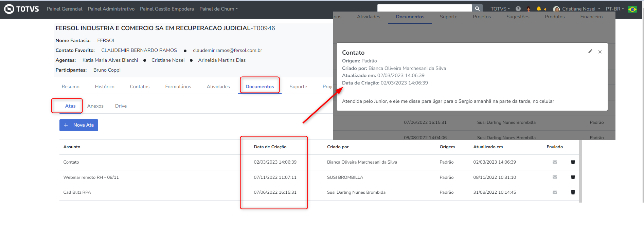Click the Produtos tab in the overlay panel
644x226 pixels.
point(555,17)
